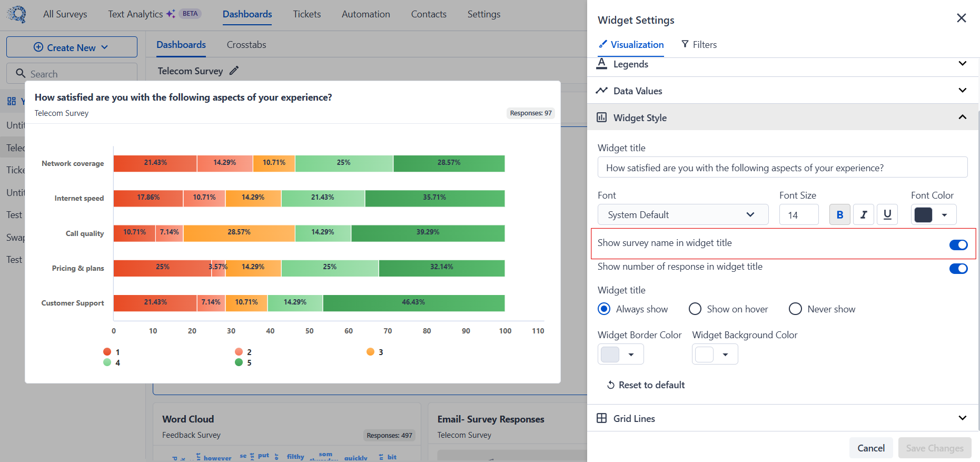Image resolution: width=980 pixels, height=462 pixels.
Task: Click the Data Values chart icon
Action: (x=601, y=91)
